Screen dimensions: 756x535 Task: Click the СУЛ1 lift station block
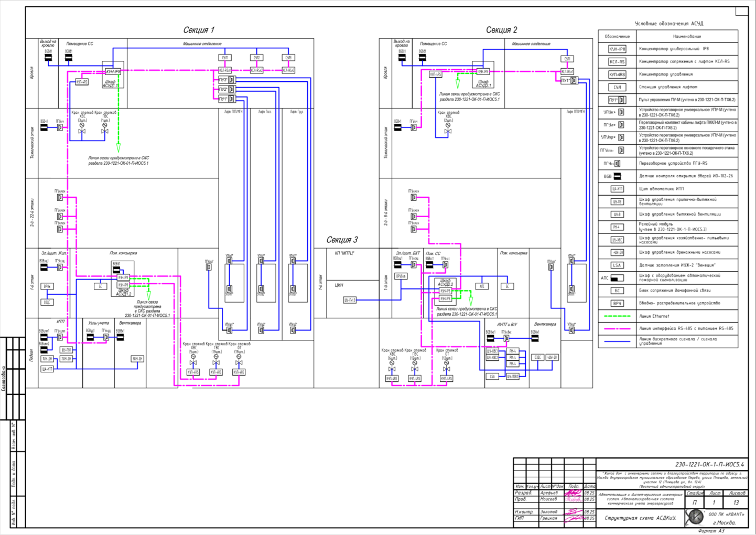[x=225, y=58]
